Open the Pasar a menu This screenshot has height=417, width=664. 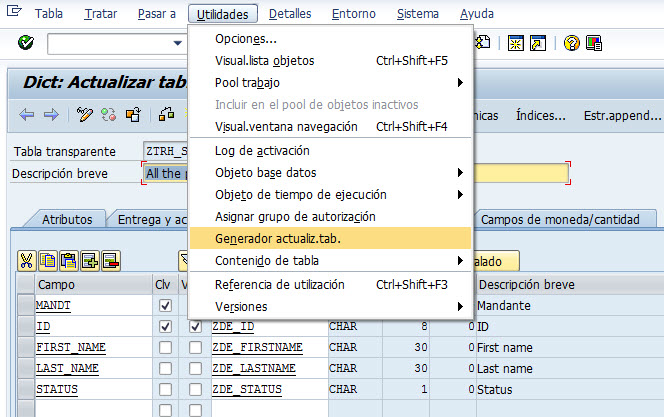(x=157, y=14)
